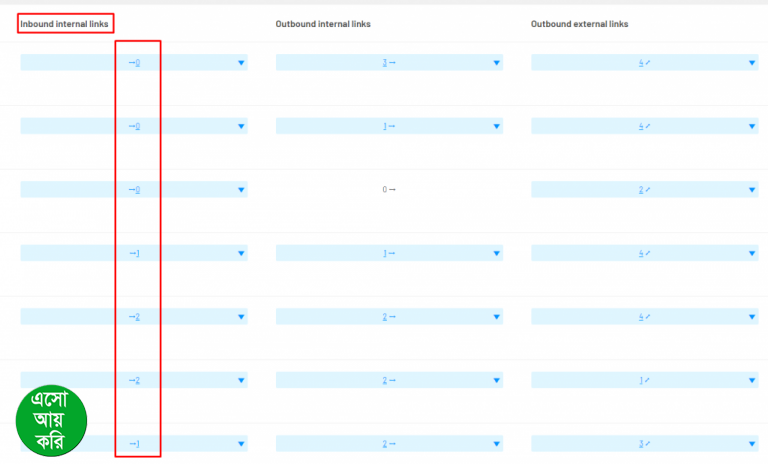768x464 pixels.
Task: Click first row outbound external link icon
Action: (648, 63)
